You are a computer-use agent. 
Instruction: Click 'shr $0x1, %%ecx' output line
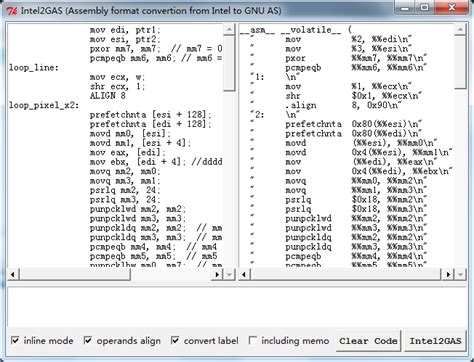pyautogui.click(x=353, y=96)
